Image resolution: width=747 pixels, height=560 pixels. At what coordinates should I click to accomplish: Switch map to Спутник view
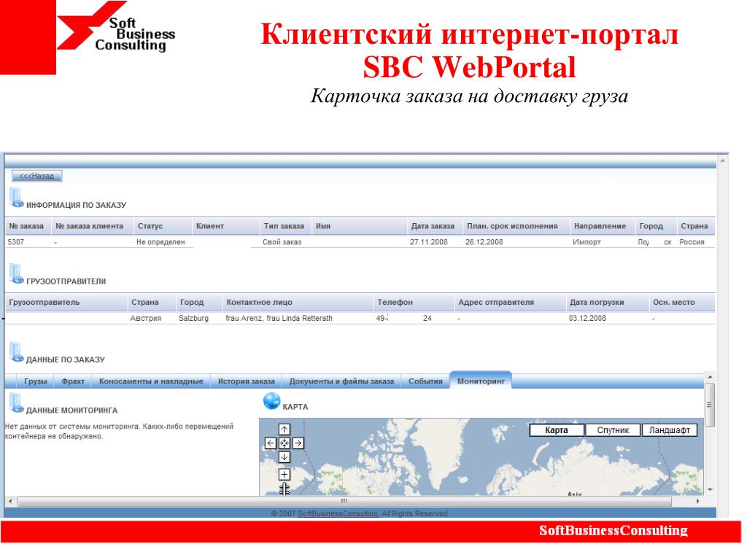(613, 430)
